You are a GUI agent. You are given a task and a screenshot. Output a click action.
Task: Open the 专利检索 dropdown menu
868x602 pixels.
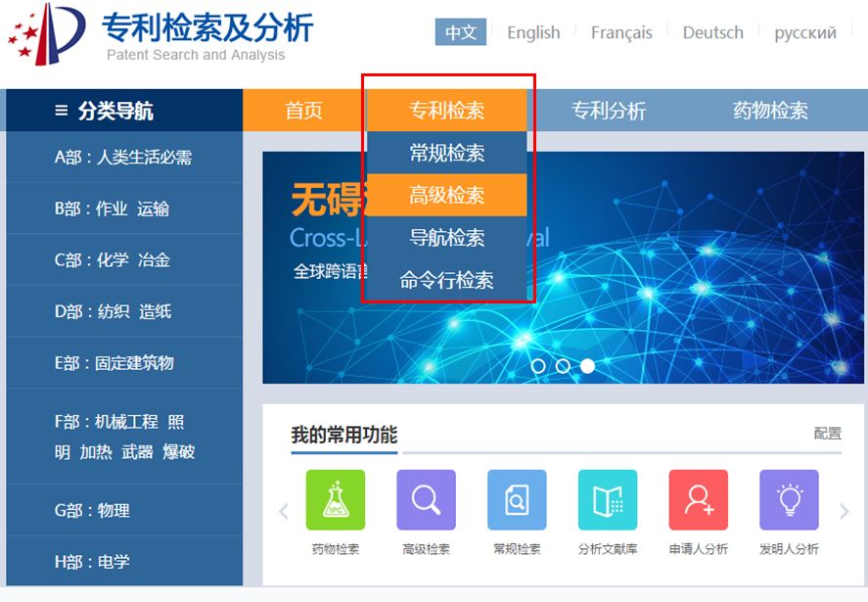pyautogui.click(x=446, y=110)
